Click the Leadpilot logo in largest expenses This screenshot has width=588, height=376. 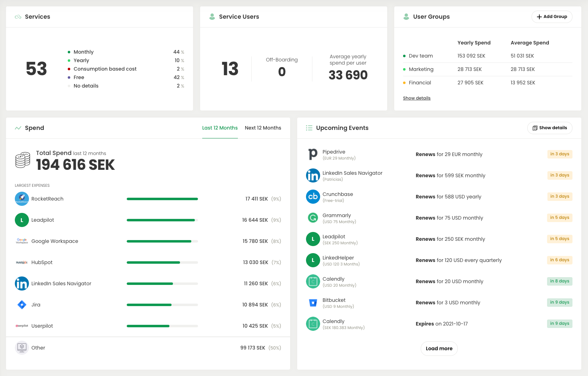point(22,220)
